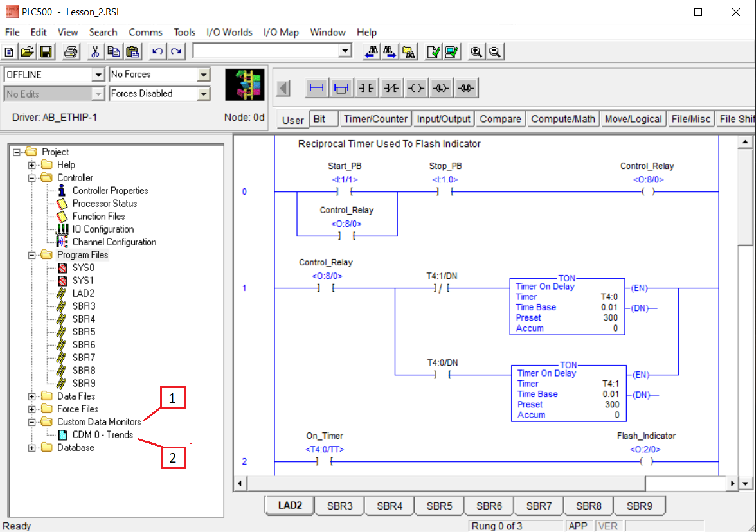Collapse the Custom Data Monitors node
This screenshot has height=532, width=756.
tap(32, 422)
